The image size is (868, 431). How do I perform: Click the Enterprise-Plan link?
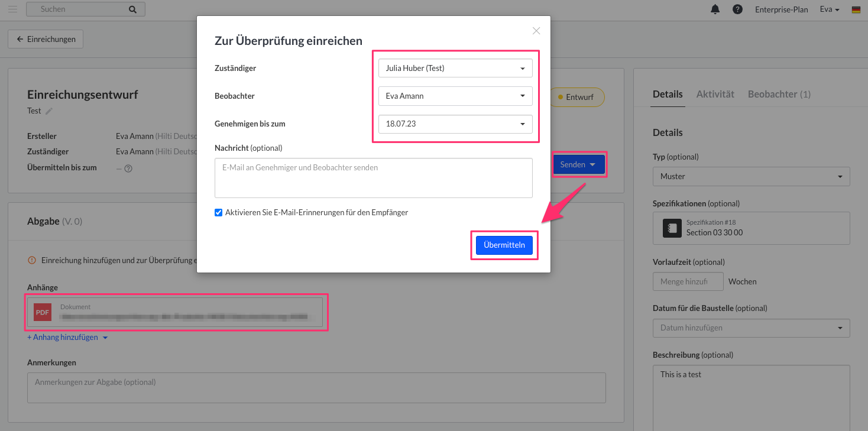click(x=781, y=9)
